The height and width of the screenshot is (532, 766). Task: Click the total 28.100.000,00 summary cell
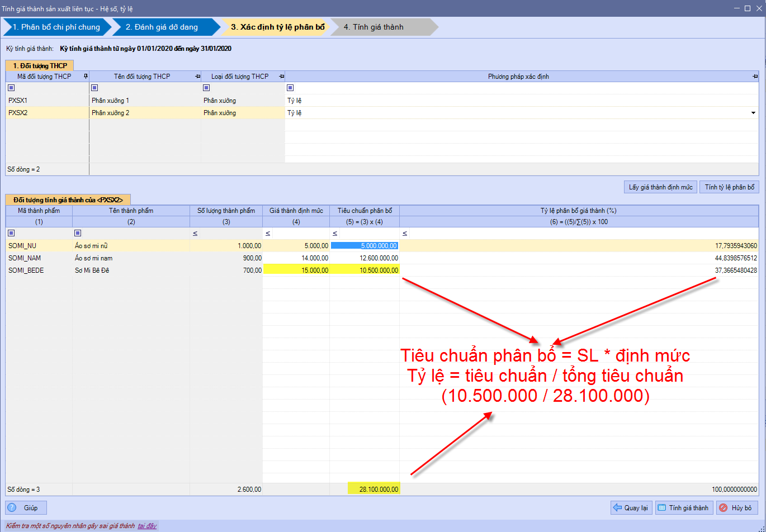[373, 490]
